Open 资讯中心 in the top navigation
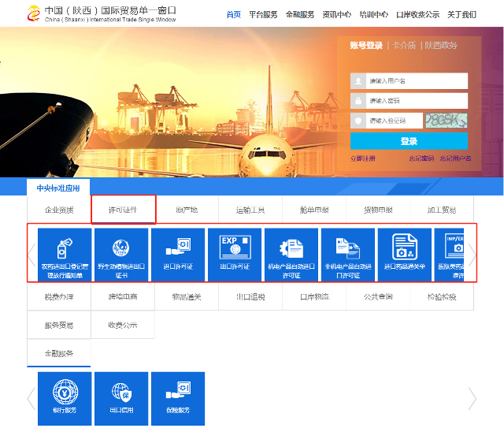The image size is (504, 428). (x=337, y=14)
